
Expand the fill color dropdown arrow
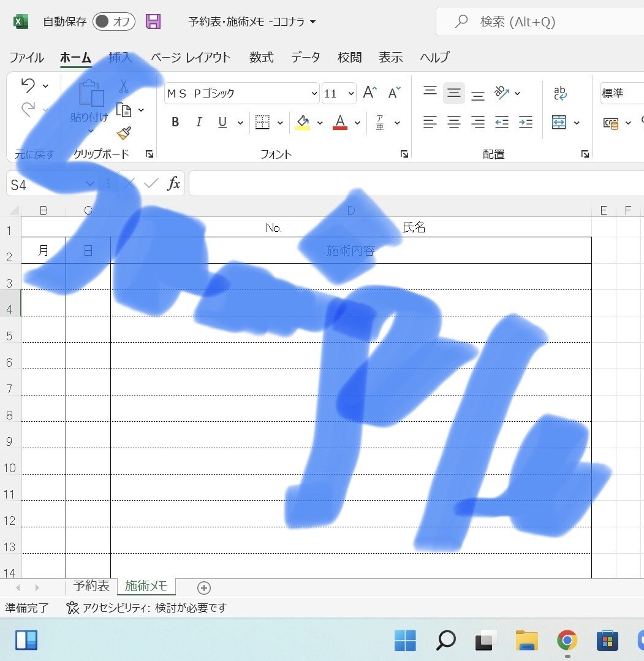coord(320,123)
